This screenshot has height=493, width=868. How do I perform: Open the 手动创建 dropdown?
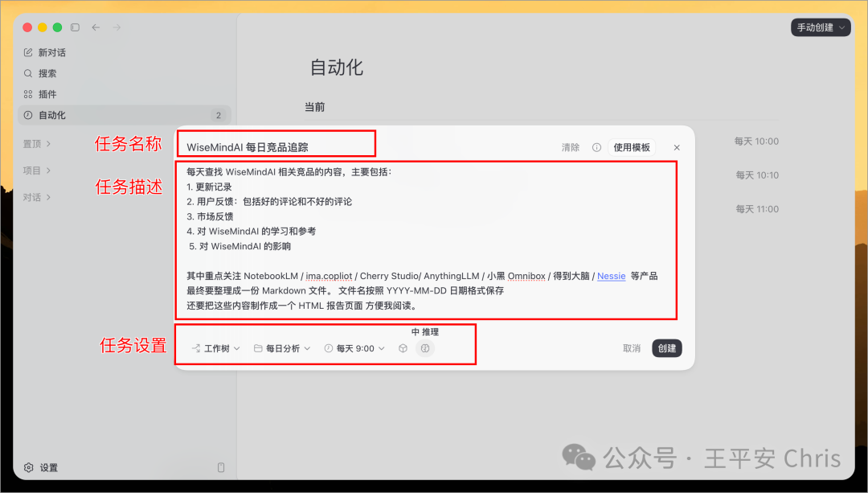point(821,27)
